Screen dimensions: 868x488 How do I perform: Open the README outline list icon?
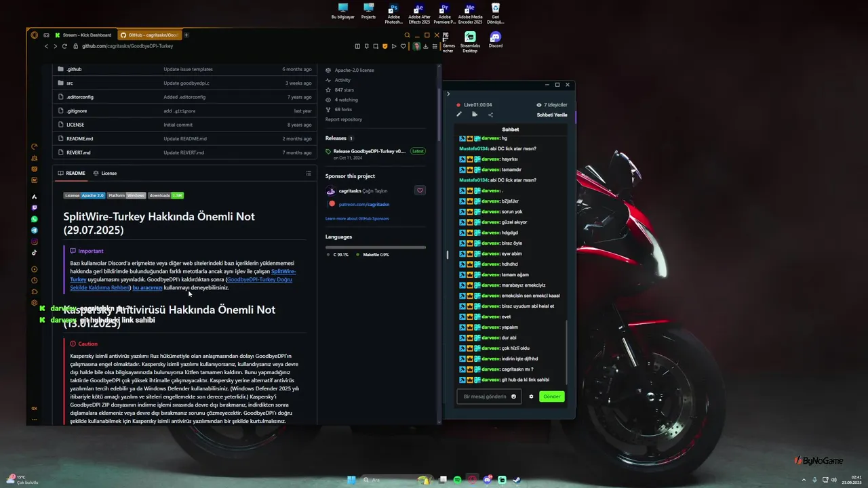click(x=309, y=173)
